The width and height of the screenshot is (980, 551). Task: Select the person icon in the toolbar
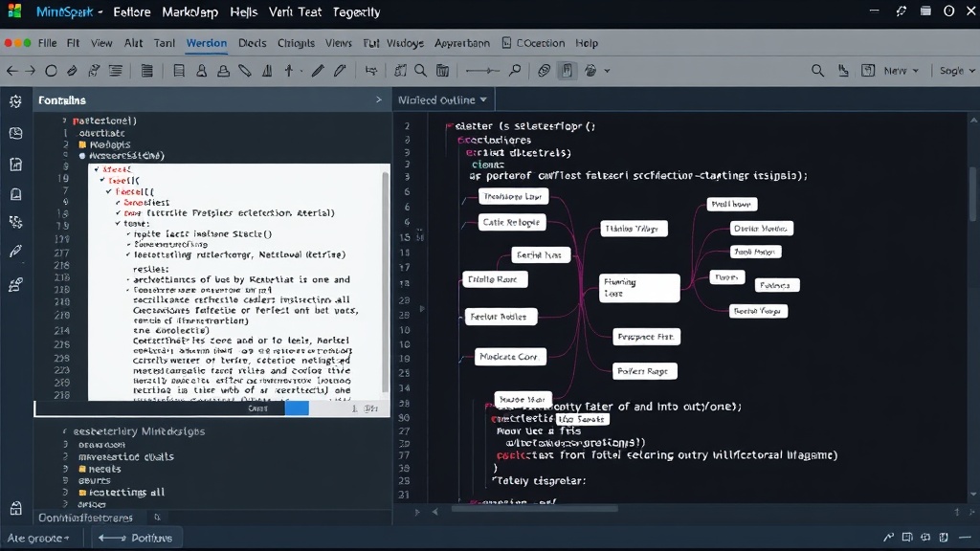[201, 71]
